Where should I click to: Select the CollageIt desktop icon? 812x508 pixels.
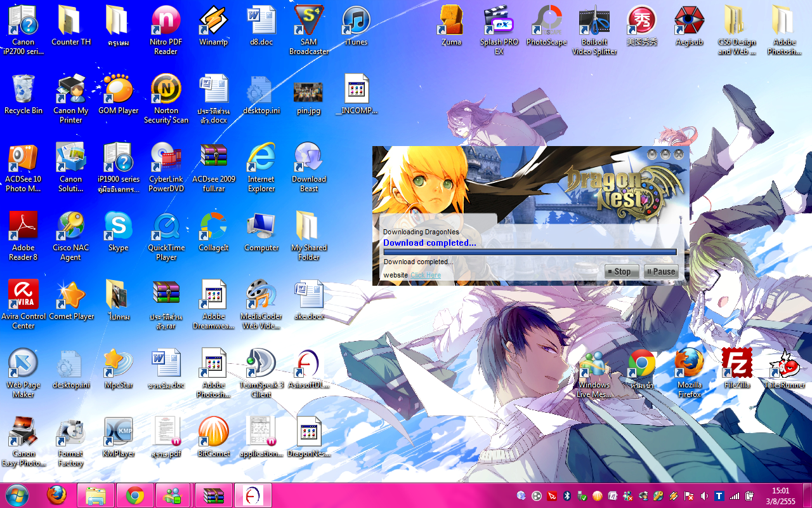coord(213,231)
